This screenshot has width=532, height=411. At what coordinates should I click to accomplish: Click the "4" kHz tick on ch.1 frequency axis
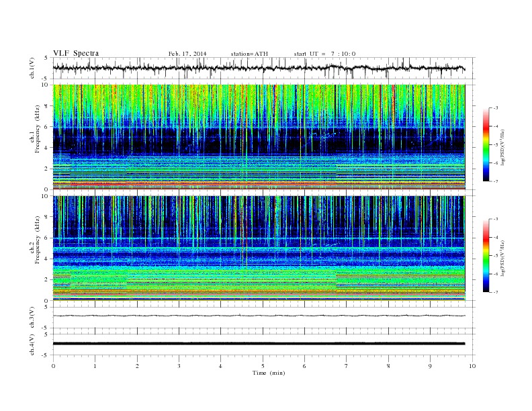pyautogui.click(x=47, y=148)
